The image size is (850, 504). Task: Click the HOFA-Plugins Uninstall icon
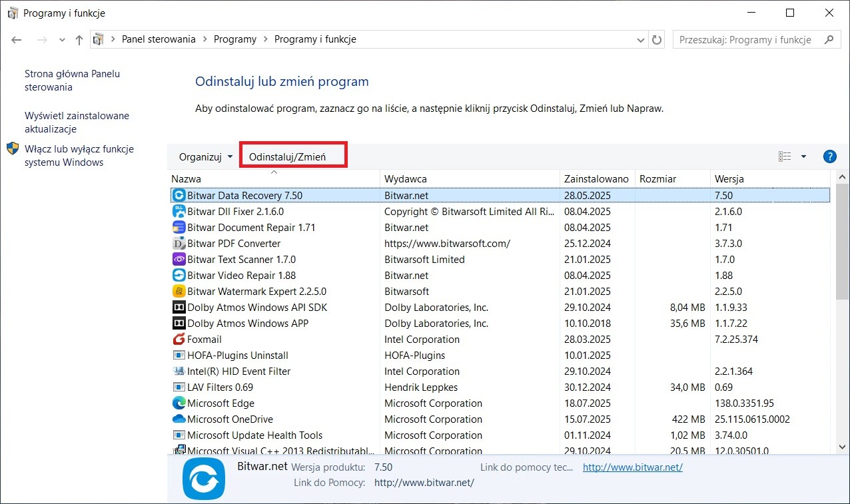click(179, 355)
